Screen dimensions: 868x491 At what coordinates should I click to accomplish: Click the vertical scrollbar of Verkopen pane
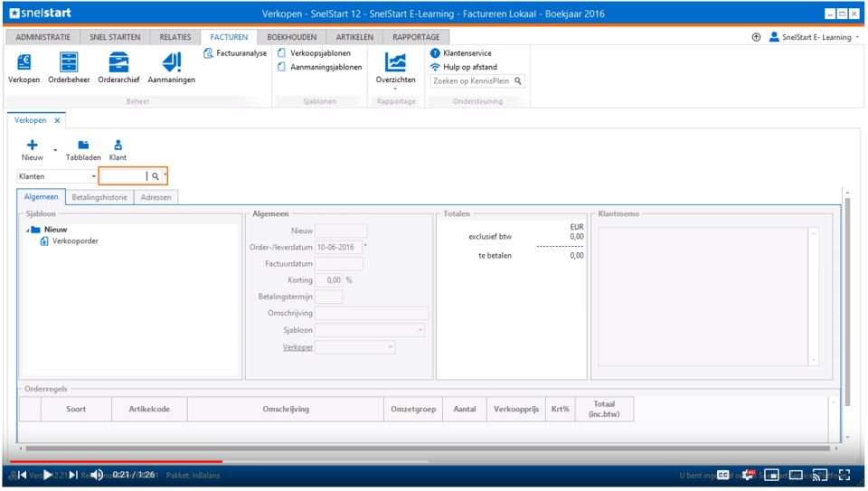pos(847,300)
